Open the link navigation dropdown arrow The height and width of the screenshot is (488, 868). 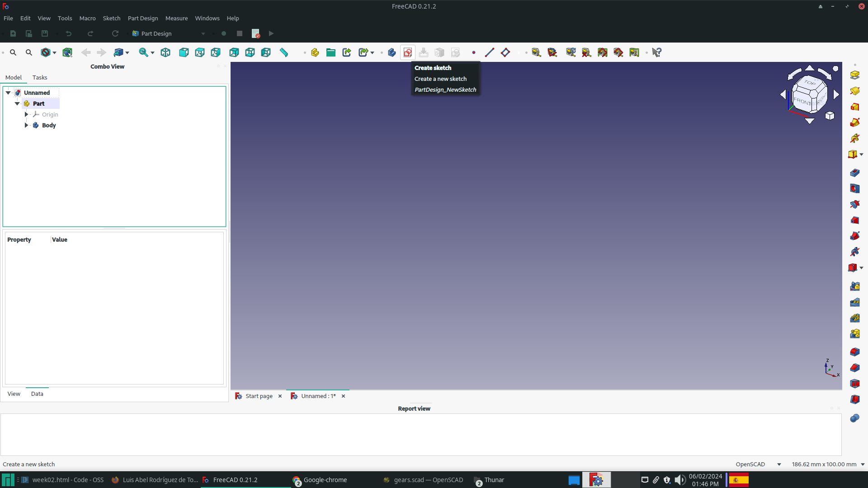[127, 53]
